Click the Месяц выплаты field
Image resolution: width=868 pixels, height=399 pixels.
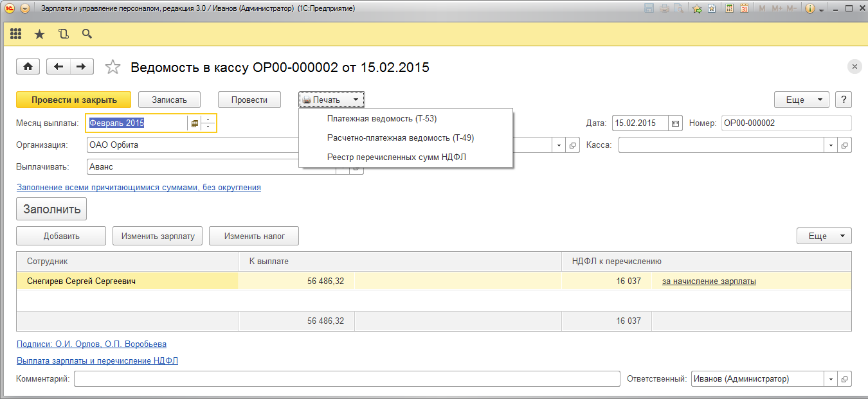pyautogui.click(x=136, y=123)
